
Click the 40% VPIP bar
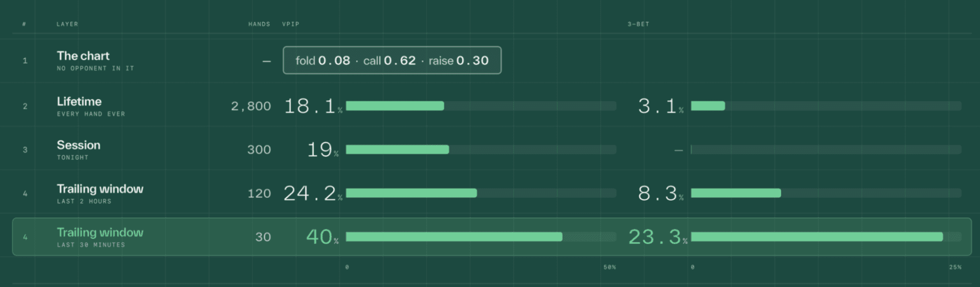[x=481, y=237]
